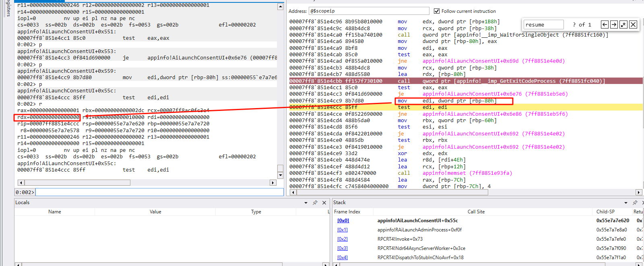Open the Registers side tab
Screen dimensions: 644x266
pyautogui.click(x=8, y=8)
